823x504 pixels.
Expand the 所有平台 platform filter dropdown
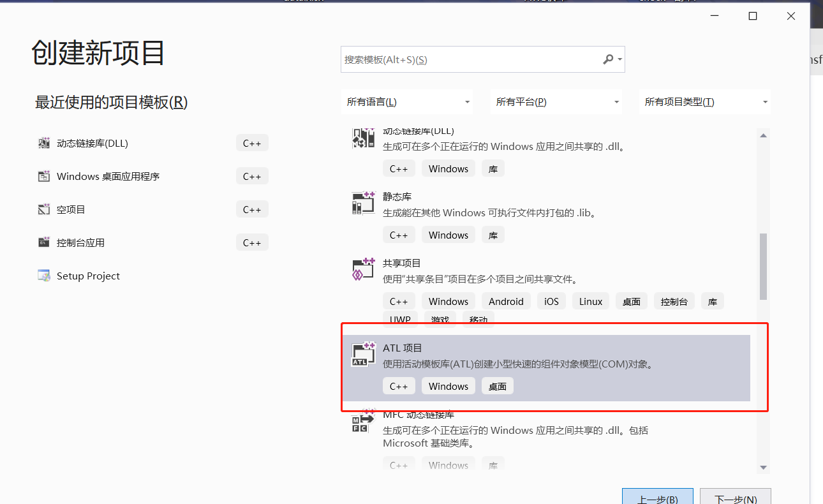coord(556,102)
